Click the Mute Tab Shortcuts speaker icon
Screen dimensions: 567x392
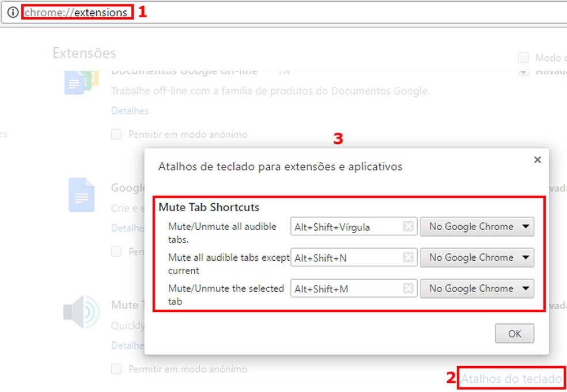82,311
